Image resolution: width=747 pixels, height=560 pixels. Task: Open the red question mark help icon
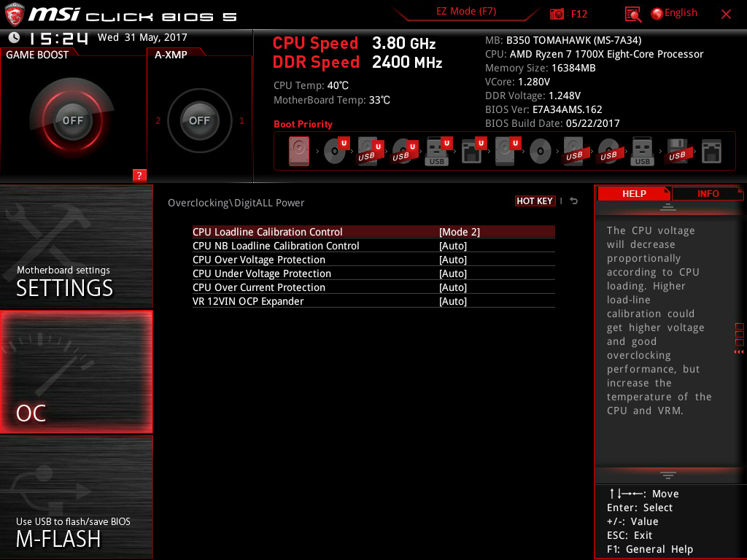coord(139,175)
